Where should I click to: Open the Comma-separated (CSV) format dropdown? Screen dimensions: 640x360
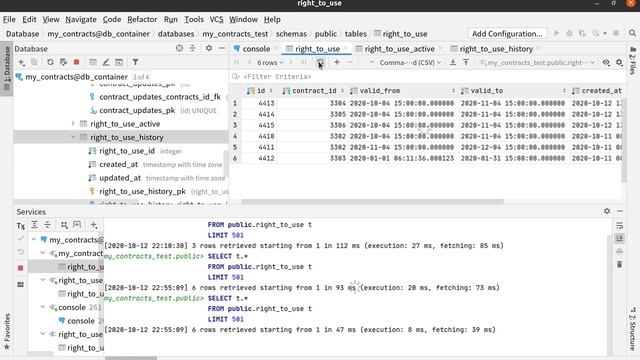click(410, 62)
